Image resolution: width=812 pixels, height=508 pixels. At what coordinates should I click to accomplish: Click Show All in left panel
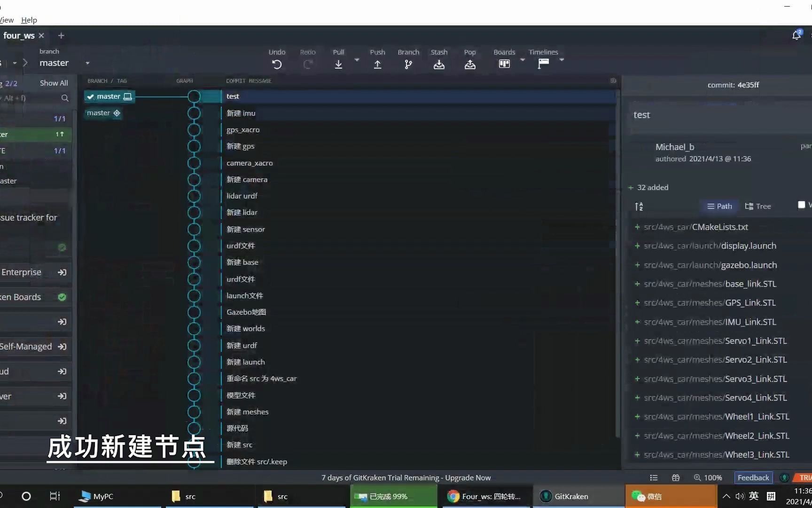click(54, 83)
